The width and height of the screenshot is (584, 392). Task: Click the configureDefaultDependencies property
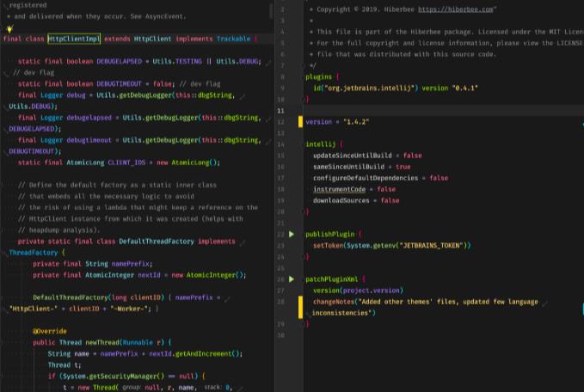pyautogui.click(x=366, y=178)
